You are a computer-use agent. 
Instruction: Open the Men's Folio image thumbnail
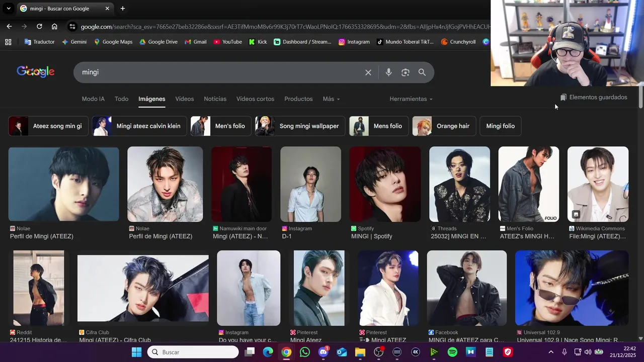[x=529, y=184]
